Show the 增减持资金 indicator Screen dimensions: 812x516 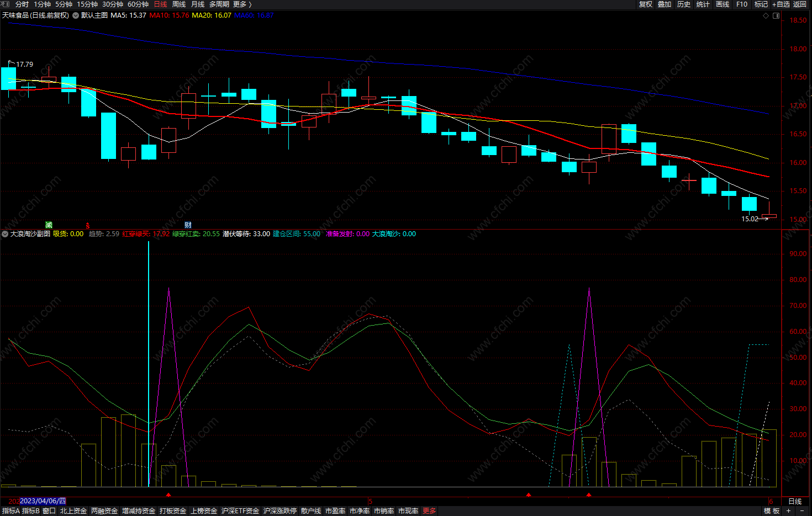(138, 511)
